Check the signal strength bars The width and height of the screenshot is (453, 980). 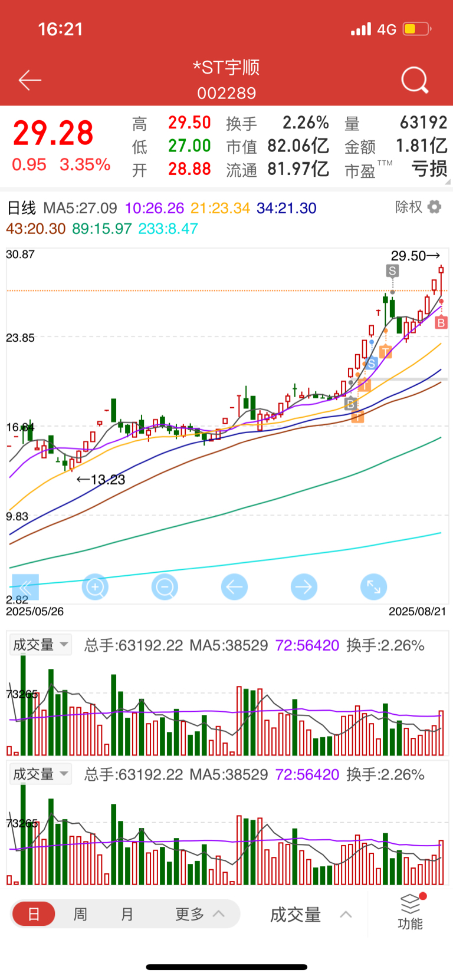tap(361, 29)
